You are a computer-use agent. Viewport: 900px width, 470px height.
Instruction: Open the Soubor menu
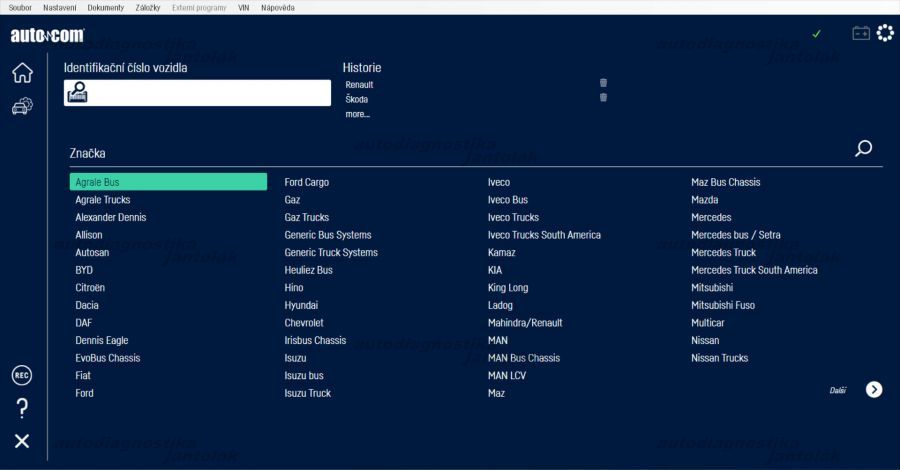(20, 7)
